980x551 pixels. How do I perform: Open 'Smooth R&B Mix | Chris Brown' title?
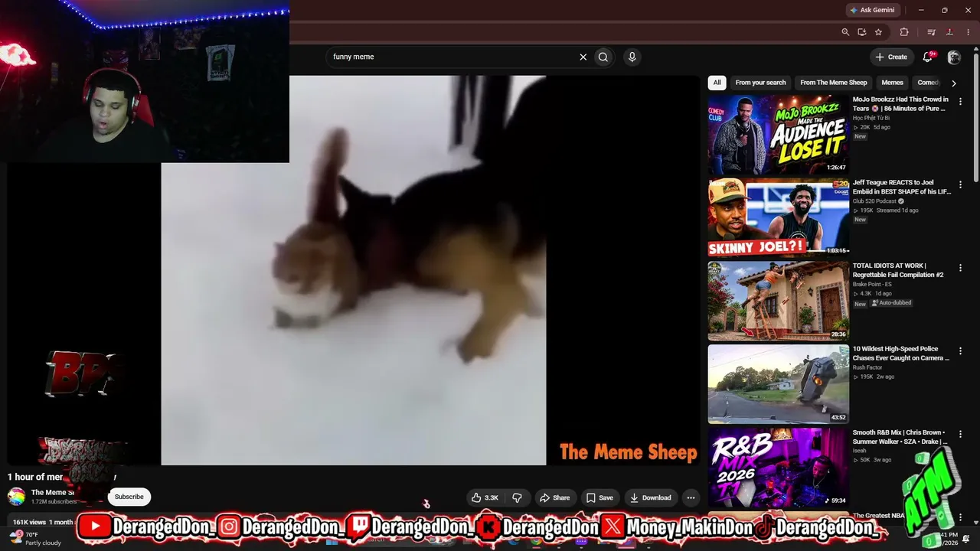(900, 437)
